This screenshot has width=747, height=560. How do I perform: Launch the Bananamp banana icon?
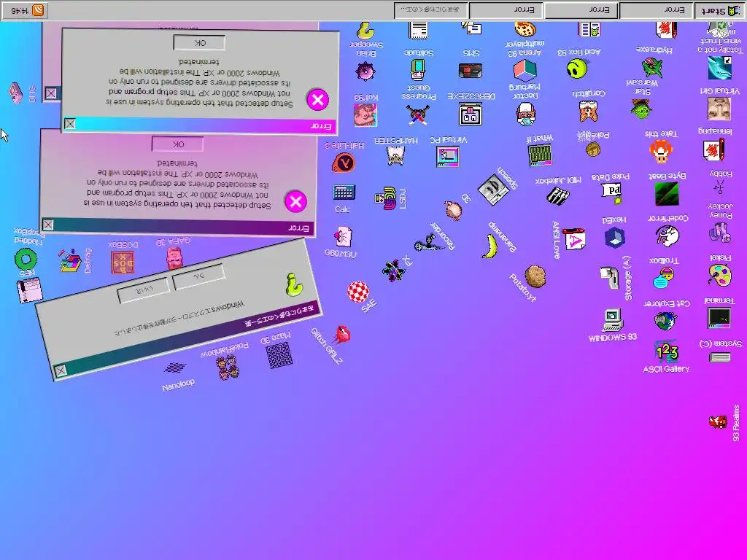point(490,246)
